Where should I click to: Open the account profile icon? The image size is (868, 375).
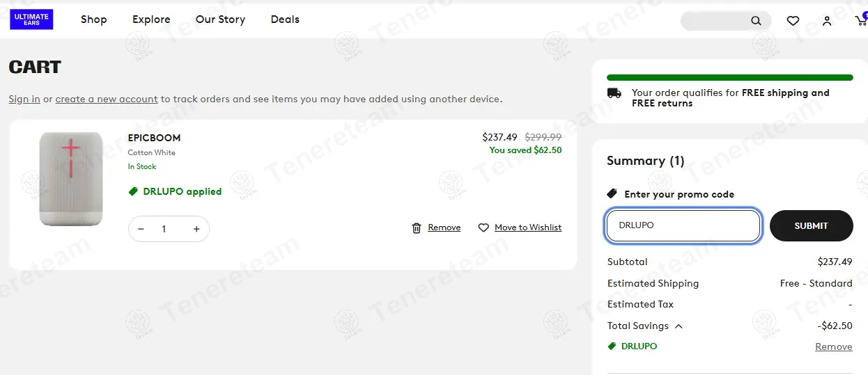tap(827, 21)
